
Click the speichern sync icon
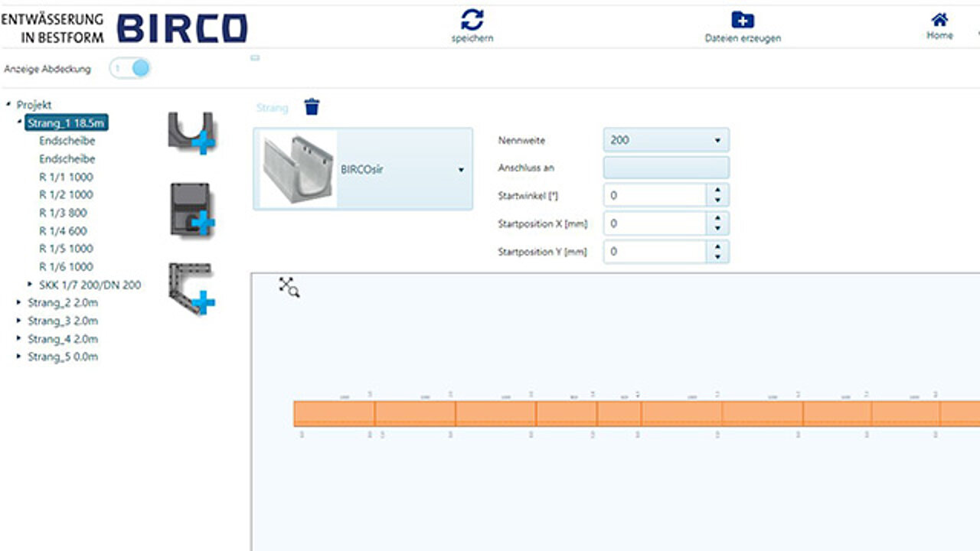(472, 20)
